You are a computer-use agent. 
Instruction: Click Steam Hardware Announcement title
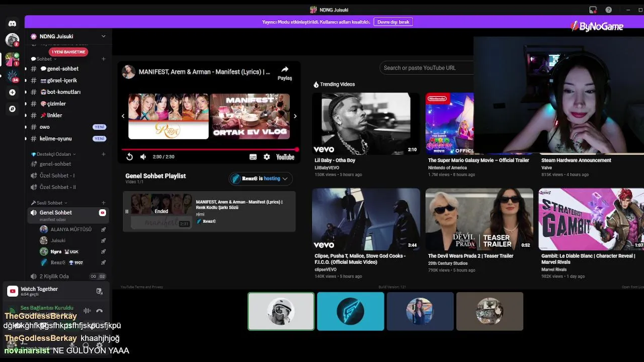[x=576, y=160]
